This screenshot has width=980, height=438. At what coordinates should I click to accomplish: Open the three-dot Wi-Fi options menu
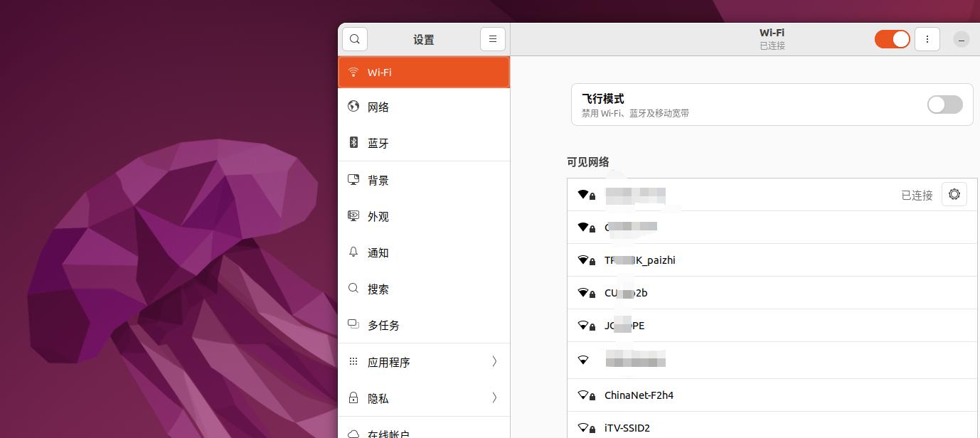927,39
